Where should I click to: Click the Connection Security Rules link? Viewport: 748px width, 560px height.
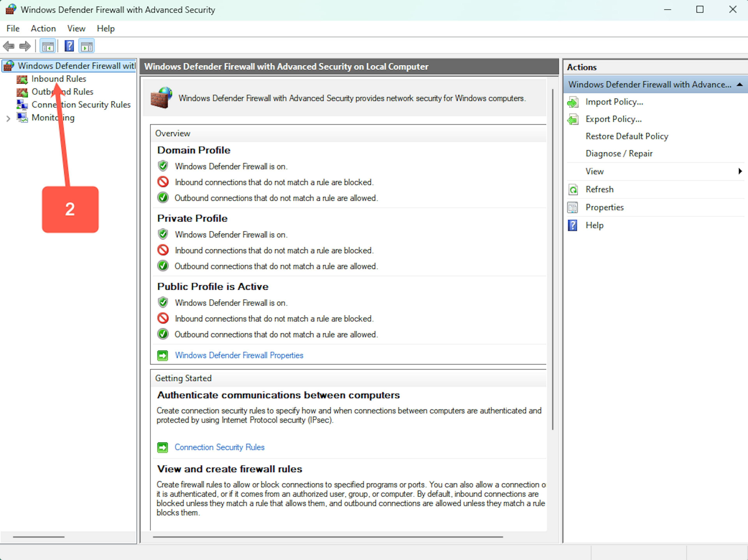(x=219, y=447)
